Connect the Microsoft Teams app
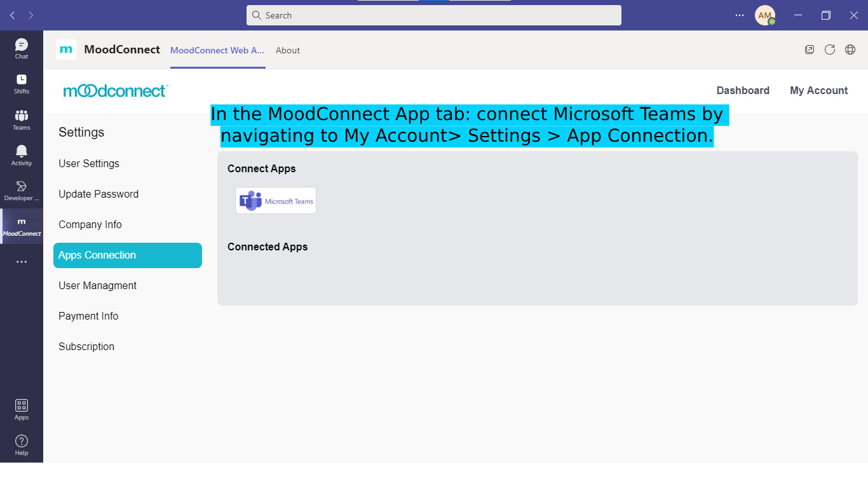868x488 pixels. (276, 201)
